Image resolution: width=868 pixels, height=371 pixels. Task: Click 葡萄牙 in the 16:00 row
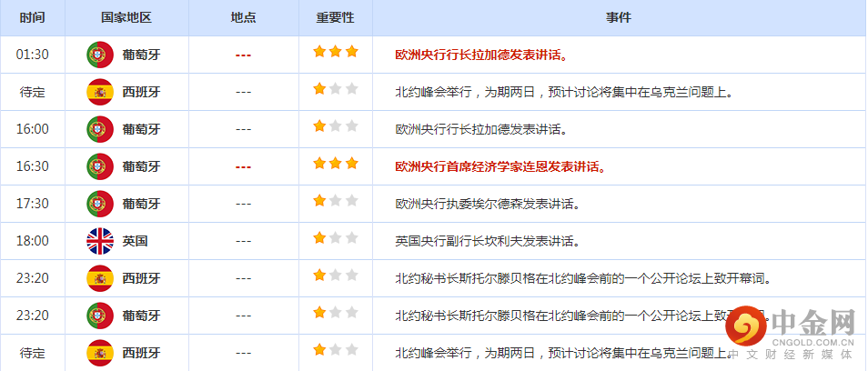point(141,129)
